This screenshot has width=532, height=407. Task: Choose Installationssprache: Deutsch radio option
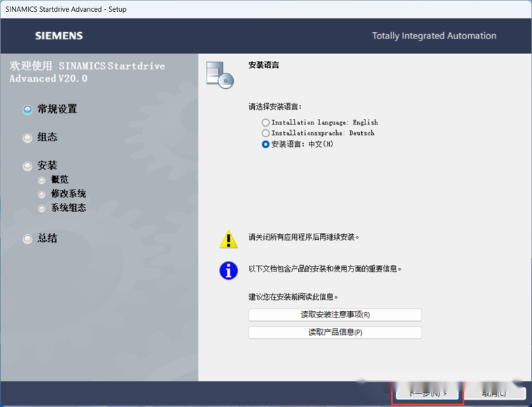coord(266,133)
